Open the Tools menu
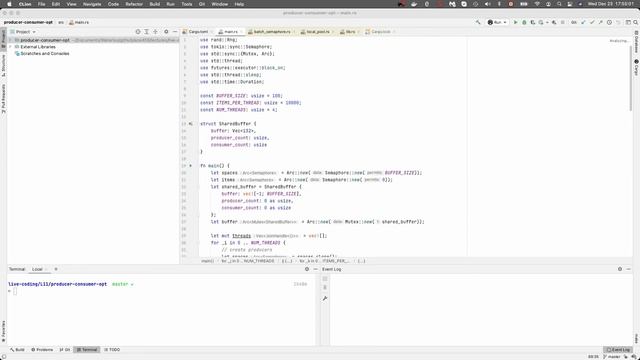 click(x=187, y=4)
